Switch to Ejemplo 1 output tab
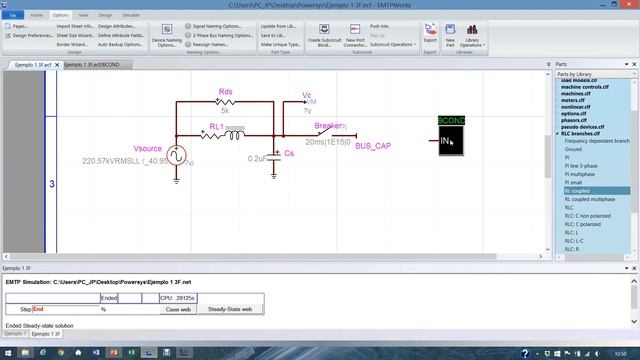This screenshot has width=640, height=360. click(x=15, y=334)
